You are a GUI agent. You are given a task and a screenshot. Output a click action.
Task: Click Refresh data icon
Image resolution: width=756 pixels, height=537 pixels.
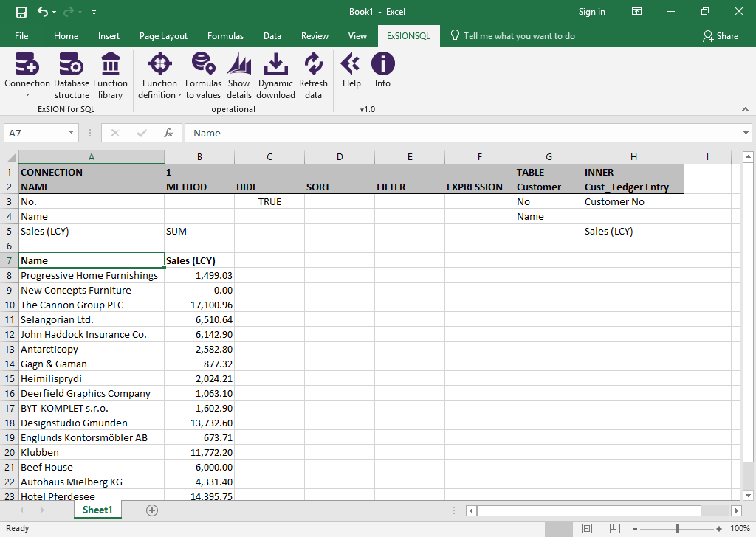point(313,64)
